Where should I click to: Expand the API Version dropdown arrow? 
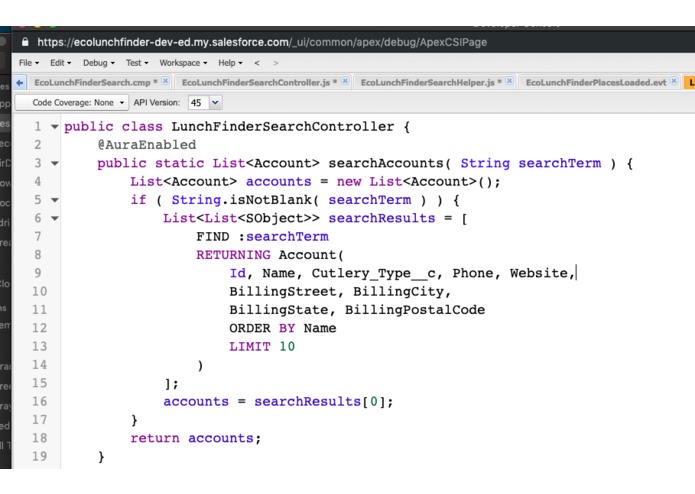[215, 103]
